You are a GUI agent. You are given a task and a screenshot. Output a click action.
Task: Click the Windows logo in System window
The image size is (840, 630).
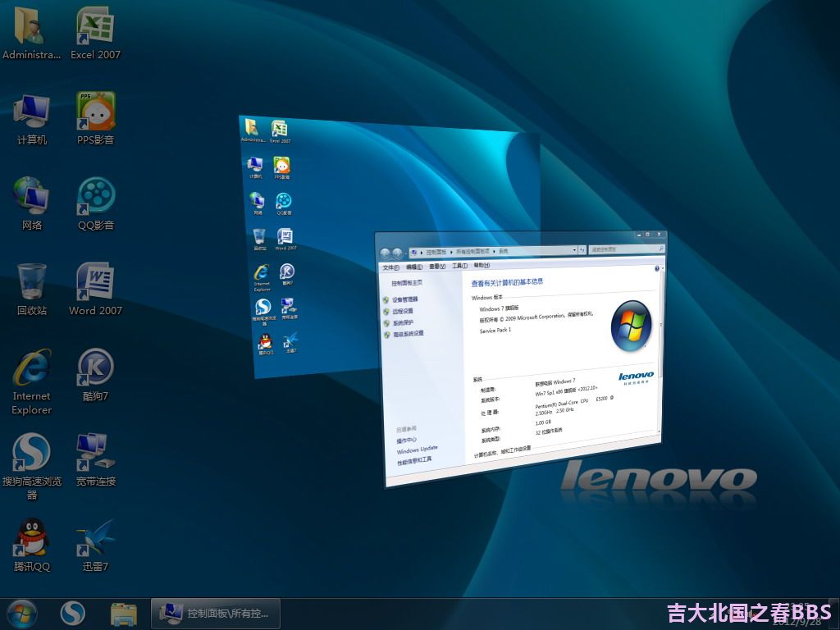pos(631,326)
